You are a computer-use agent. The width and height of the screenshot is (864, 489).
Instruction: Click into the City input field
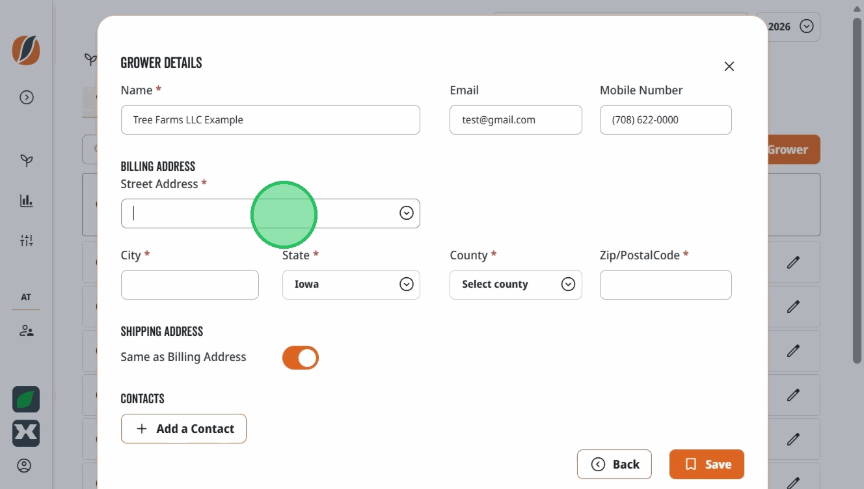pos(190,284)
